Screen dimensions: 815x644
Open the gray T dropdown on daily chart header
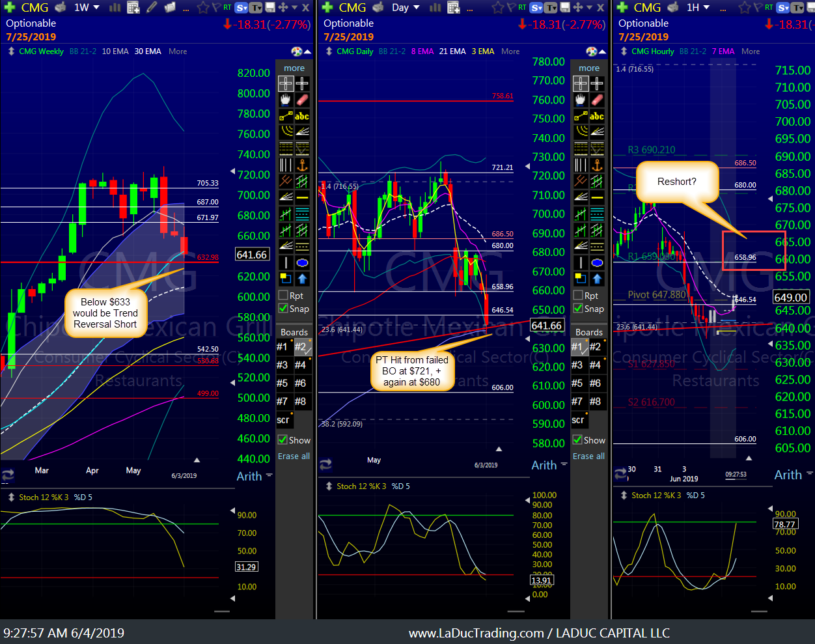pos(551,8)
